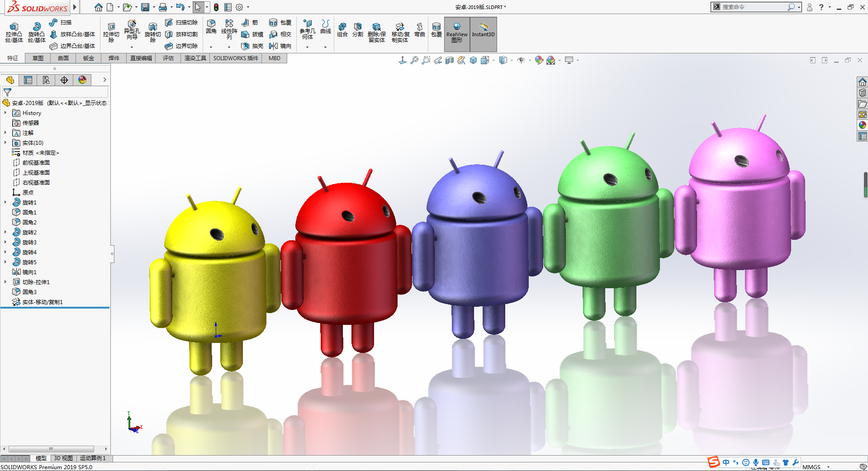Select 实体-移动/复制1 in the feature tree
Viewport: 868px width, 471px height.
(x=43, y=302)
